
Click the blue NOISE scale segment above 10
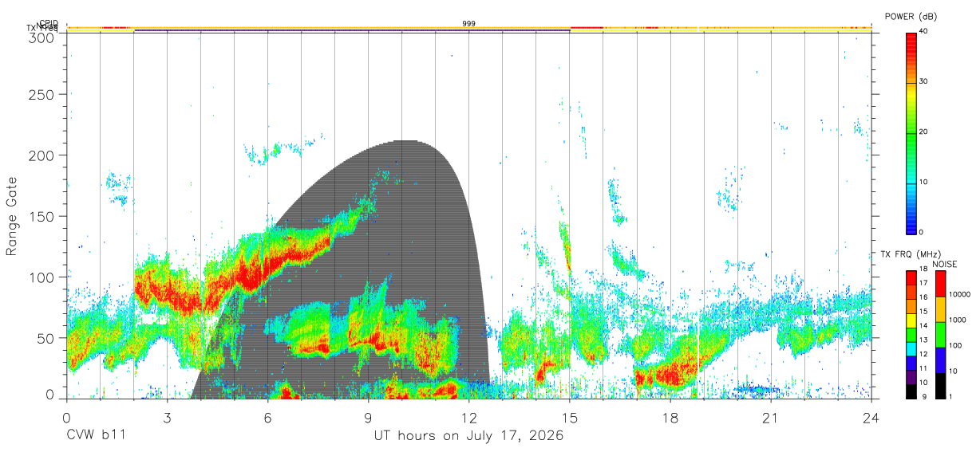point(941,360)
